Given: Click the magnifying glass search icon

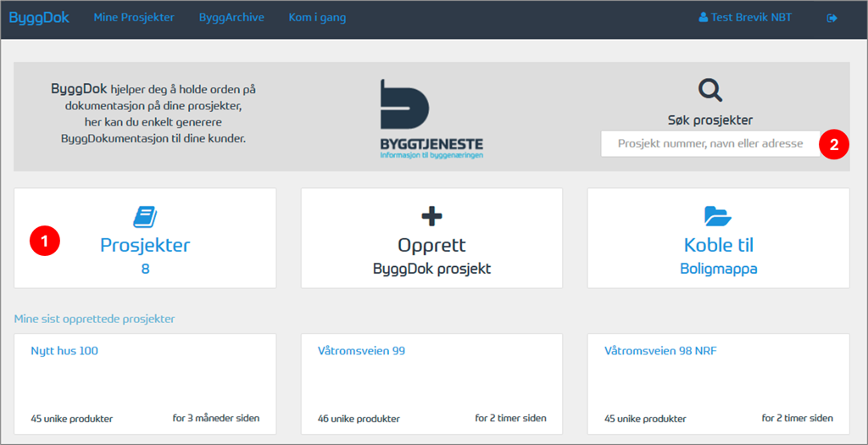Looking at the screenshot, I should 710,90.
